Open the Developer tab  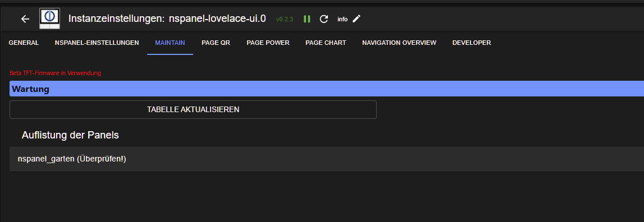472,43
